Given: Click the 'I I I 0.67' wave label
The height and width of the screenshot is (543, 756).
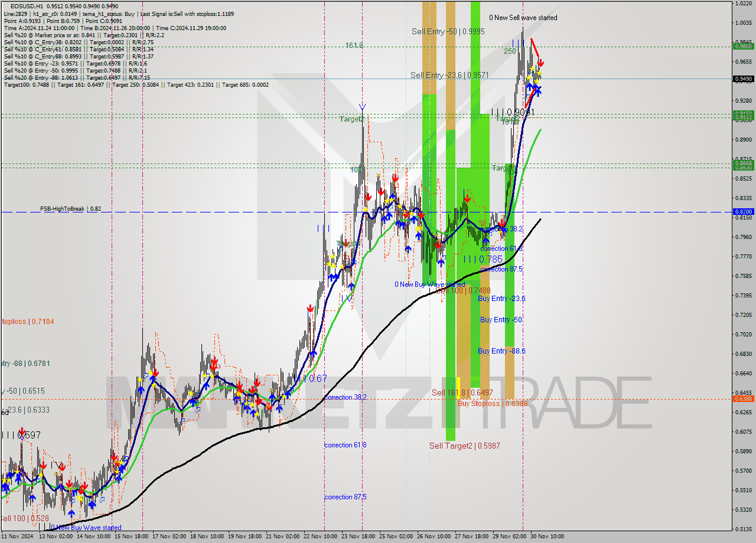Looking at the screenshot, I should point(311,378).
